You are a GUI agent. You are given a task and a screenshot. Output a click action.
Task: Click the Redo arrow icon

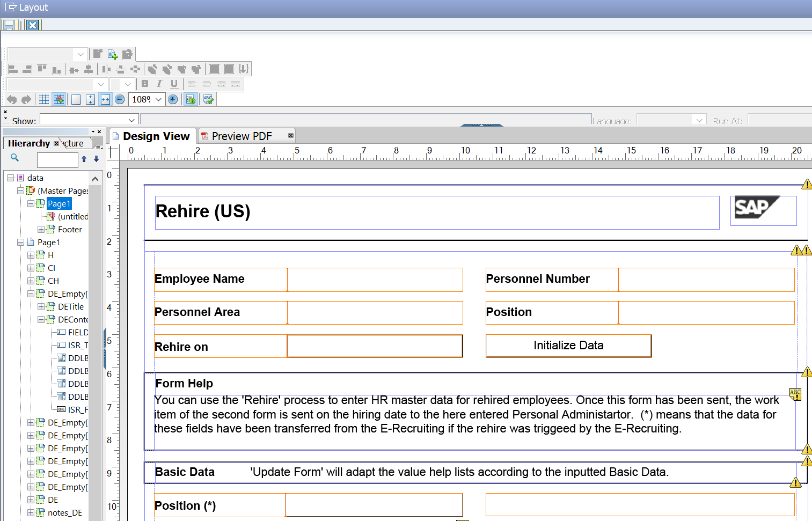pyautogui.click(x=26, y=99)
